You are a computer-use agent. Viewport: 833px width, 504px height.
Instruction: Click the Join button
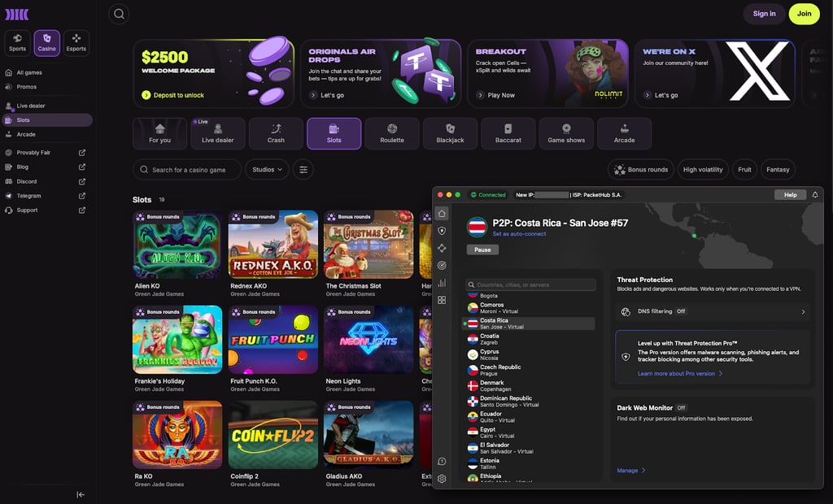804,14
